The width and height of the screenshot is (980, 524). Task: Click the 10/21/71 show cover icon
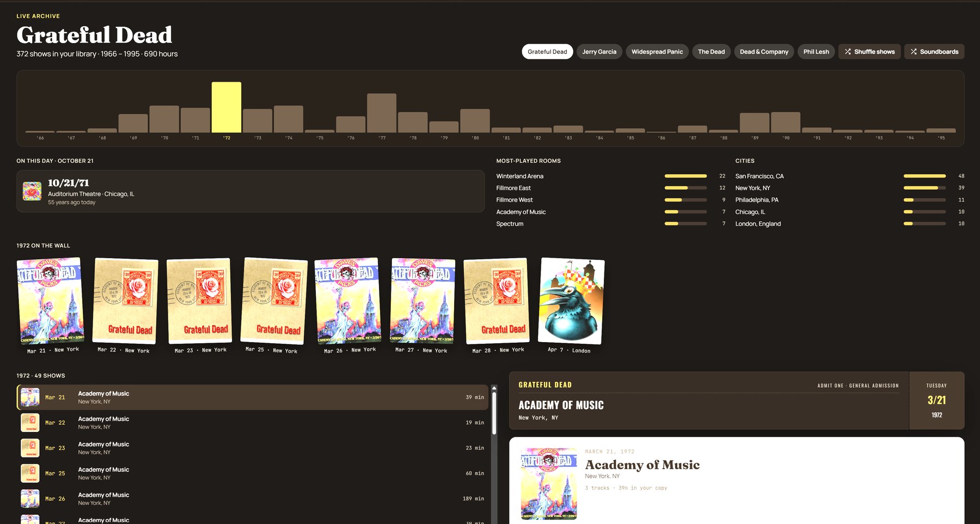tap(32, 191)
